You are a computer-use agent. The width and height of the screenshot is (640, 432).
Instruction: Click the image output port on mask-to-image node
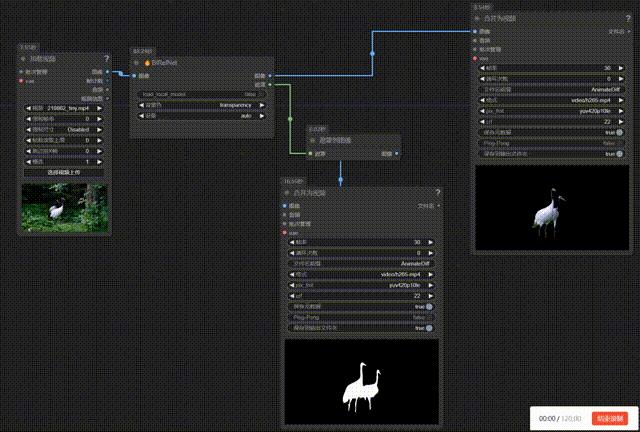(397, 154)
